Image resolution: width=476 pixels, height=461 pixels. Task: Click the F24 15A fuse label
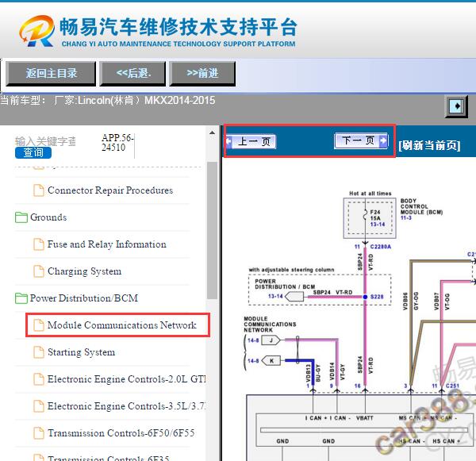[375, 215]
